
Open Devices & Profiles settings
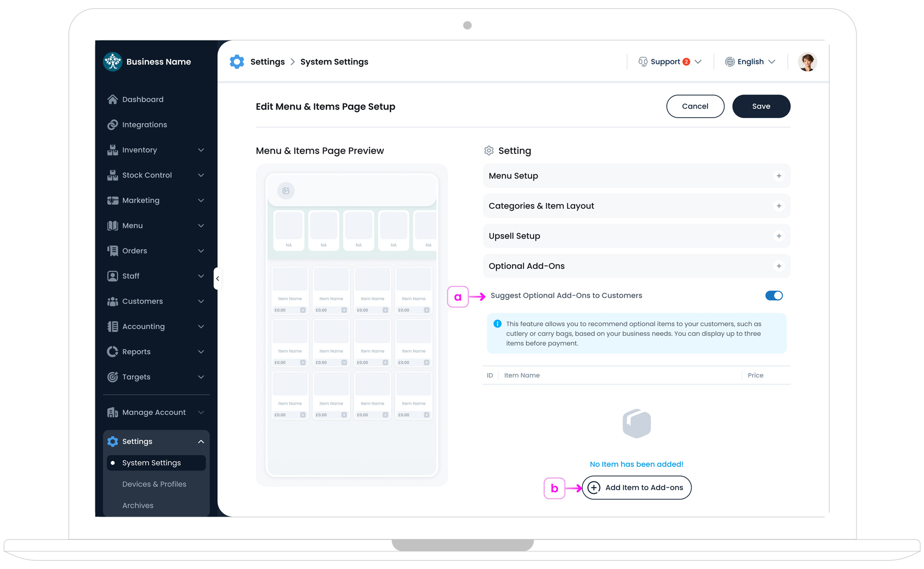[154, 484]
